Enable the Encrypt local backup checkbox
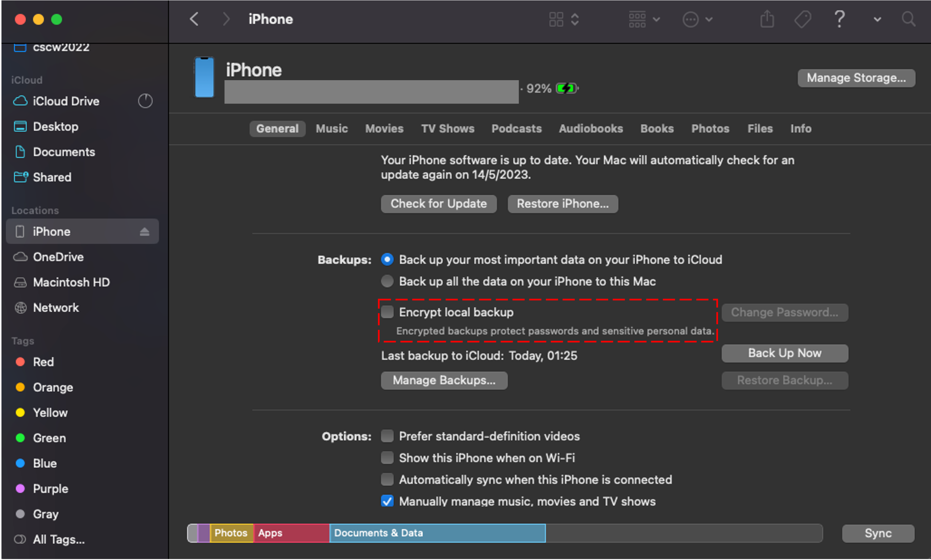 [386, 312]
